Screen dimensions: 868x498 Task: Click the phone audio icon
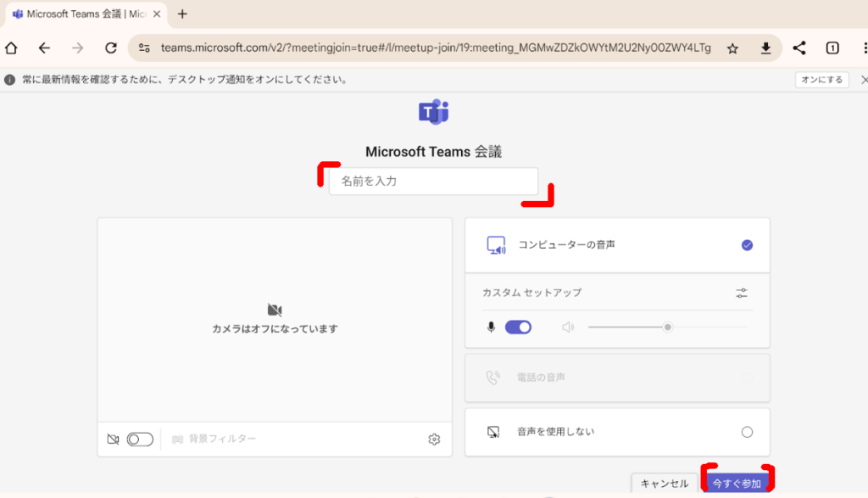492,378
